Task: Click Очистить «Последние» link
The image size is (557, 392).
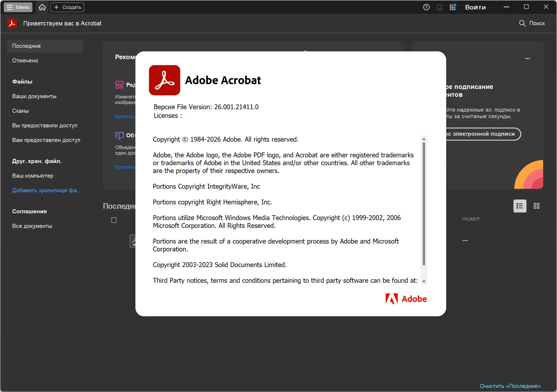Action: (510, 386)
